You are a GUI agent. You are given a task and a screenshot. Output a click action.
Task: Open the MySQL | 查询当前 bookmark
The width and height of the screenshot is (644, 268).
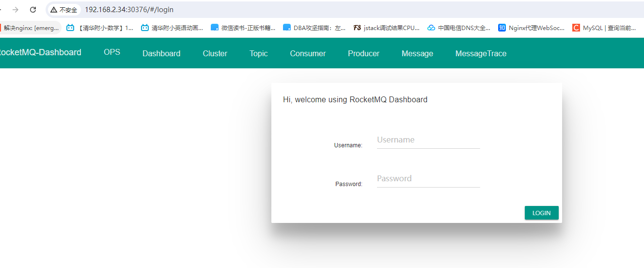tap(604, 28)
